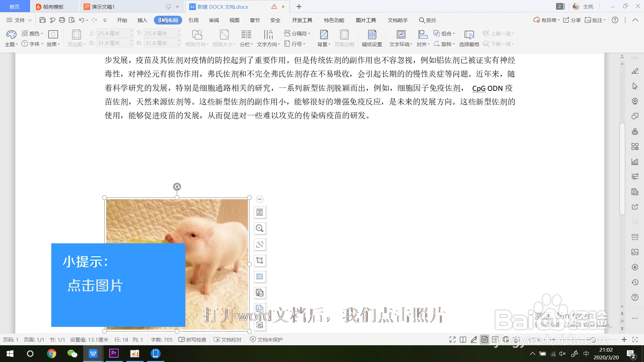Toggle 文档校对 in the status bar
644x362 pixels.
(x=228, y=340)
